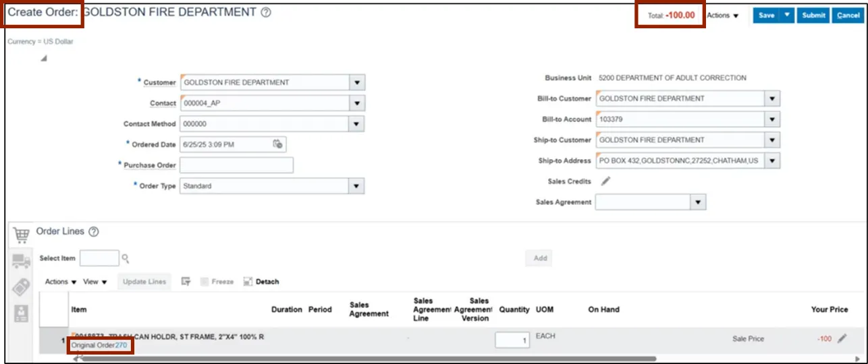Click the Your Price column header
The width and height of the screenshot is (868, 364).
[x=830, y=309]
